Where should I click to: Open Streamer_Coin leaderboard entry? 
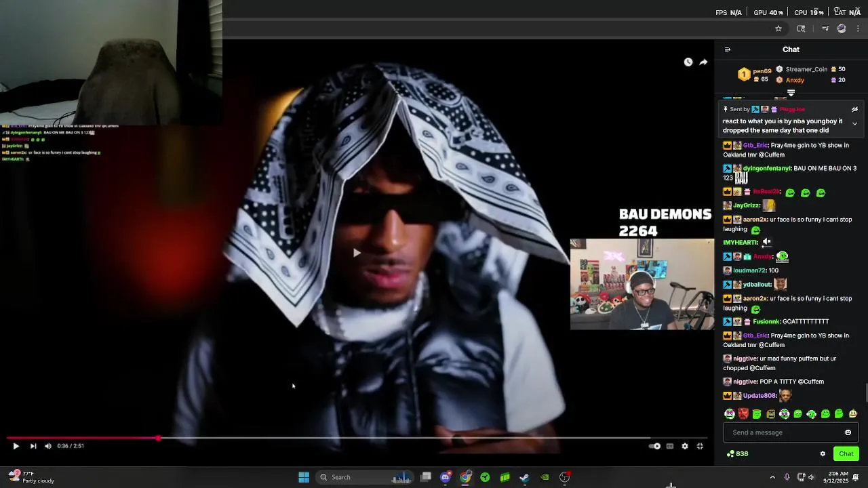pos(806,69)
